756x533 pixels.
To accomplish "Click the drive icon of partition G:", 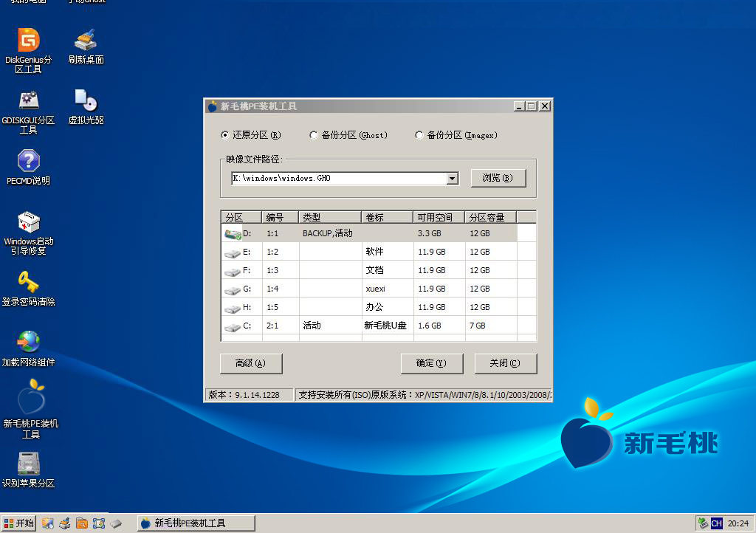I will 233,289.
